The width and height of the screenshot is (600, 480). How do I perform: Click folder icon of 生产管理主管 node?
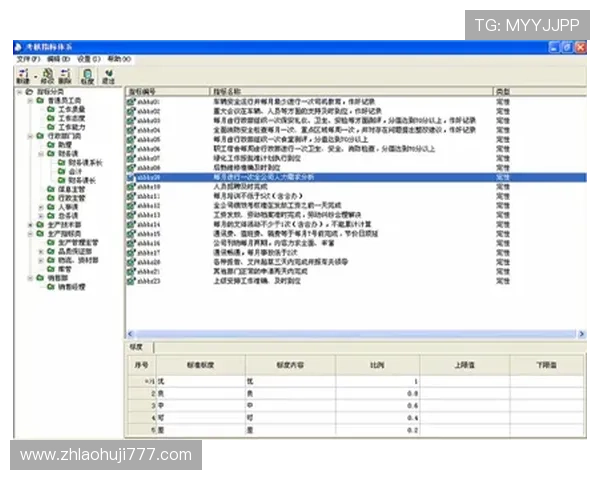pyautogui.click(x=51, y=243)
